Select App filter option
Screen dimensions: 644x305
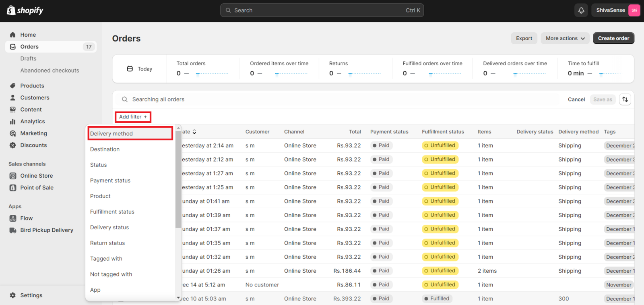pyautogui.click(x=130, y=290)
